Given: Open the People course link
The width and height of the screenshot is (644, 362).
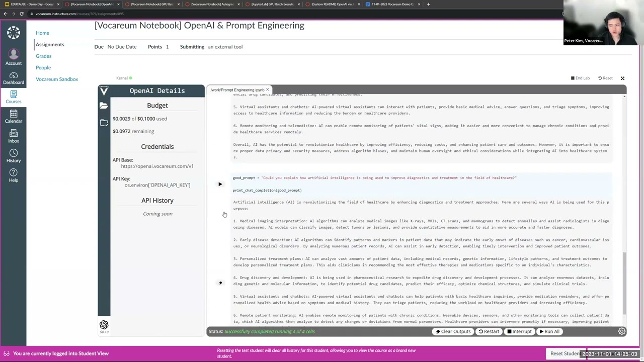Looking at the screenshot, I should [x=43, y=67].
